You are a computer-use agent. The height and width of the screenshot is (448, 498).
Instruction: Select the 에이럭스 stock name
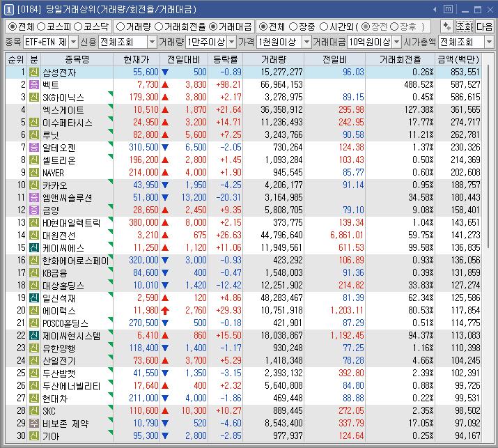(x=59, y=311)
